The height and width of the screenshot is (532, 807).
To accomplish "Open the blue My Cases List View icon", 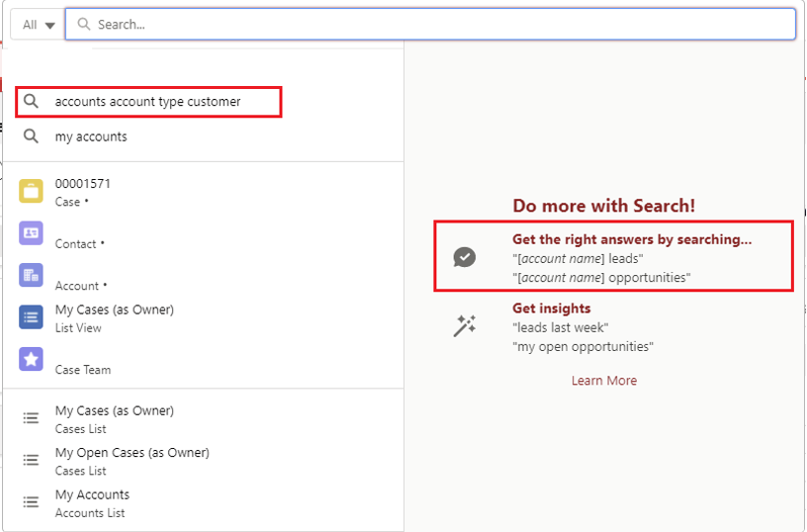I will (x=31, y=317).
